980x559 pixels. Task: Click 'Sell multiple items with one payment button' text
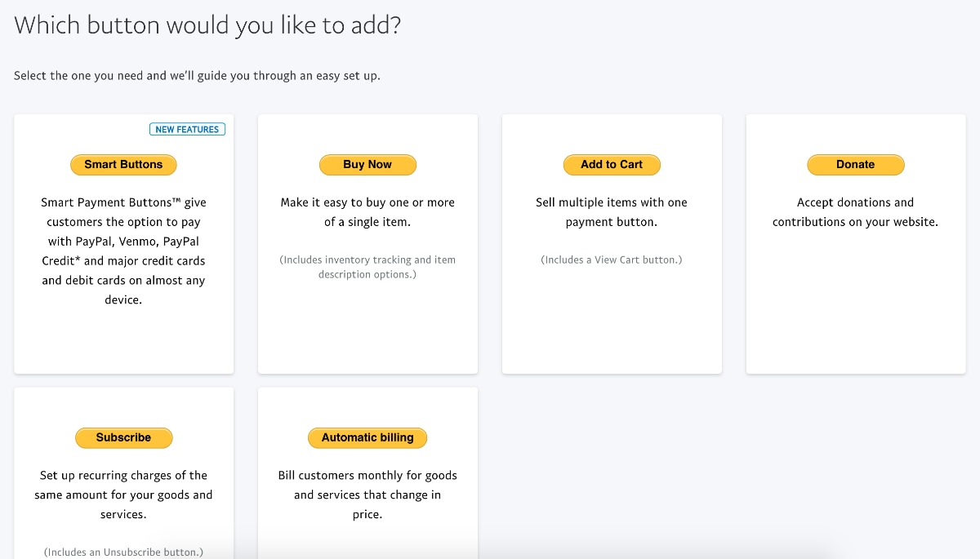(612, 212)
